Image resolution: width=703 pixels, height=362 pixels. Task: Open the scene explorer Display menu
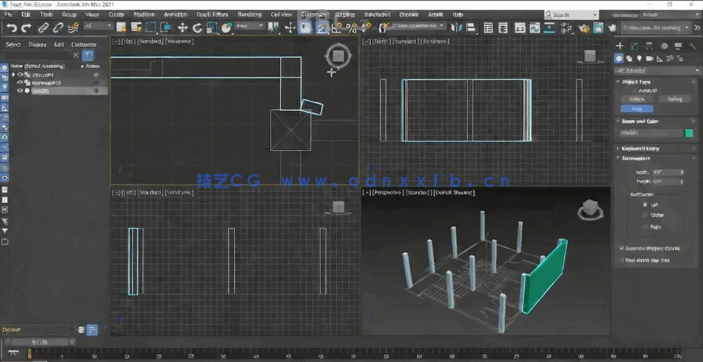point(37,44)
